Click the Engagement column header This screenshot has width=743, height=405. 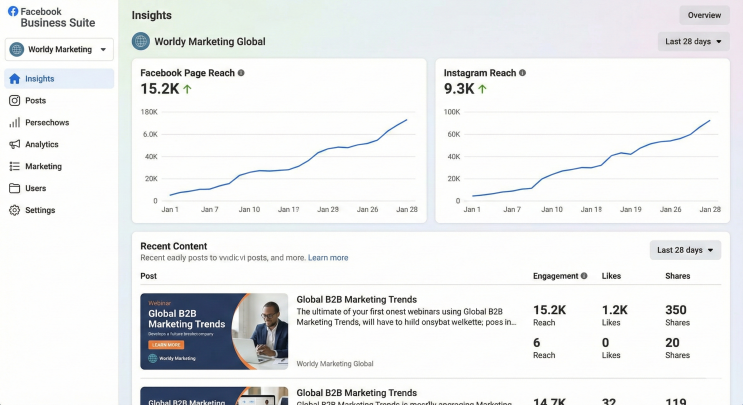[555, 276]
